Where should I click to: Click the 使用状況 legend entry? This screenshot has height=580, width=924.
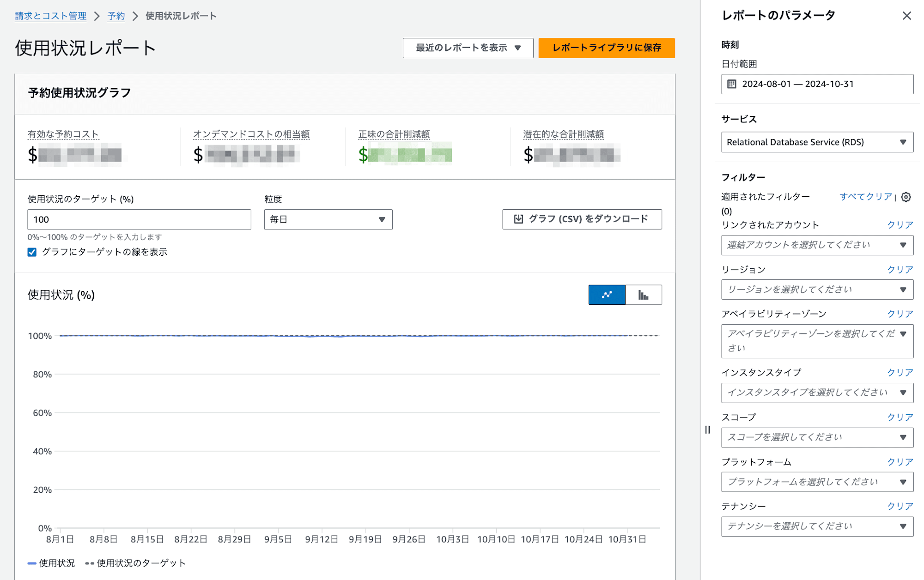(x=51, y=563)
